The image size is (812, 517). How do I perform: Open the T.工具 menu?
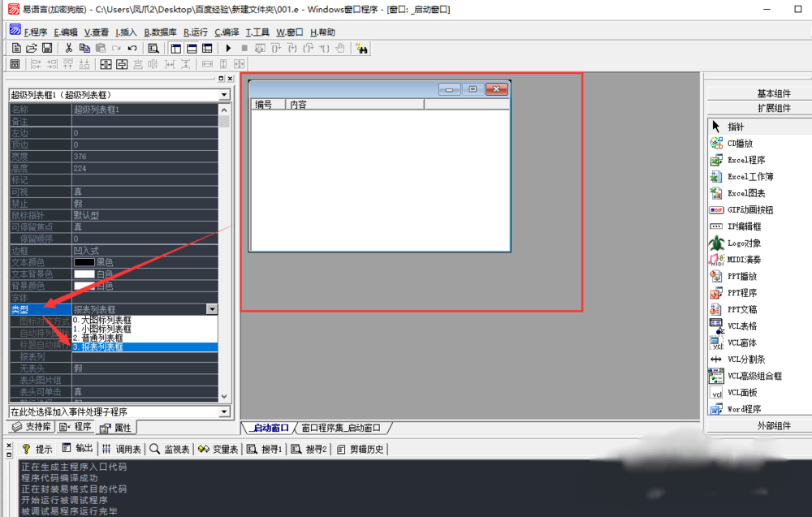(x=257, y=32)
